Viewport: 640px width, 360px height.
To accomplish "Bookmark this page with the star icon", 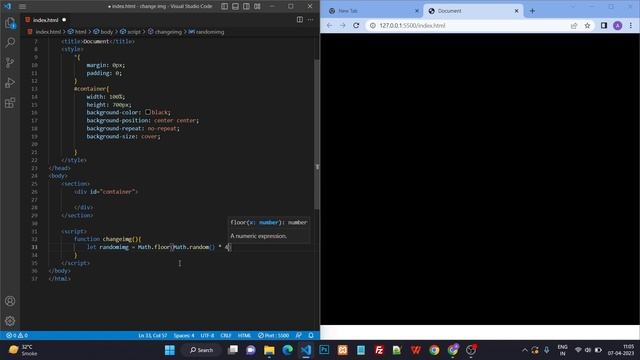I will pos(587,25).
